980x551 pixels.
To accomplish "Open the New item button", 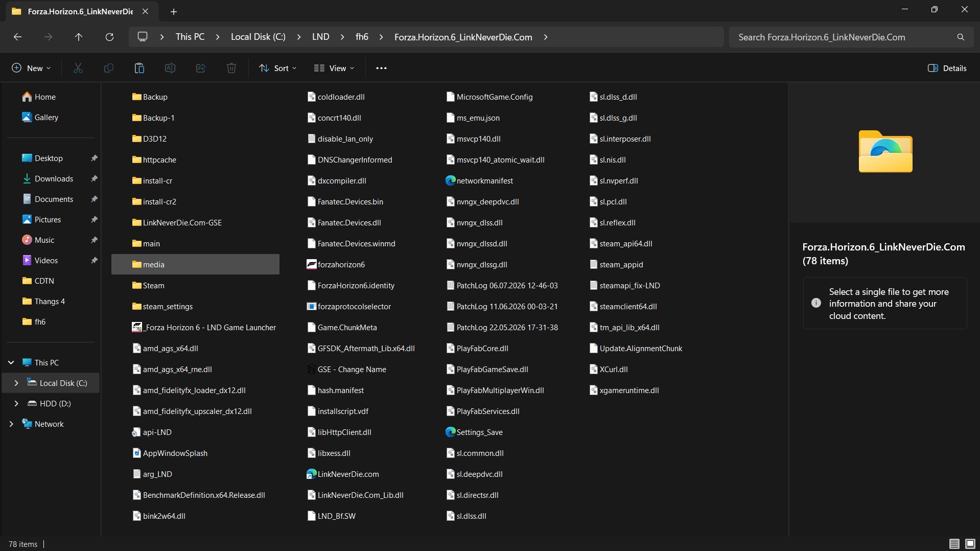I will click(31, 68).
